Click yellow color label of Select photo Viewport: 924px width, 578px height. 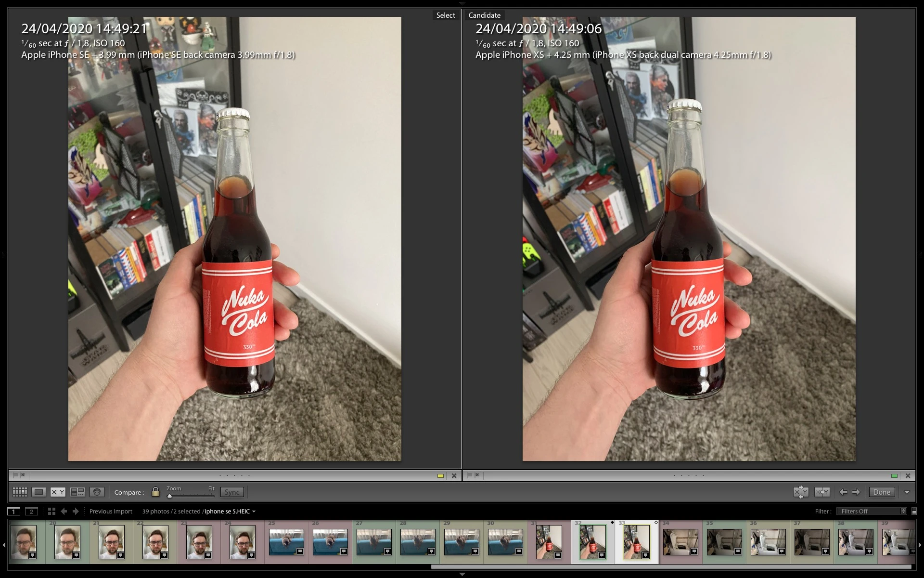[x=440, y=475]
